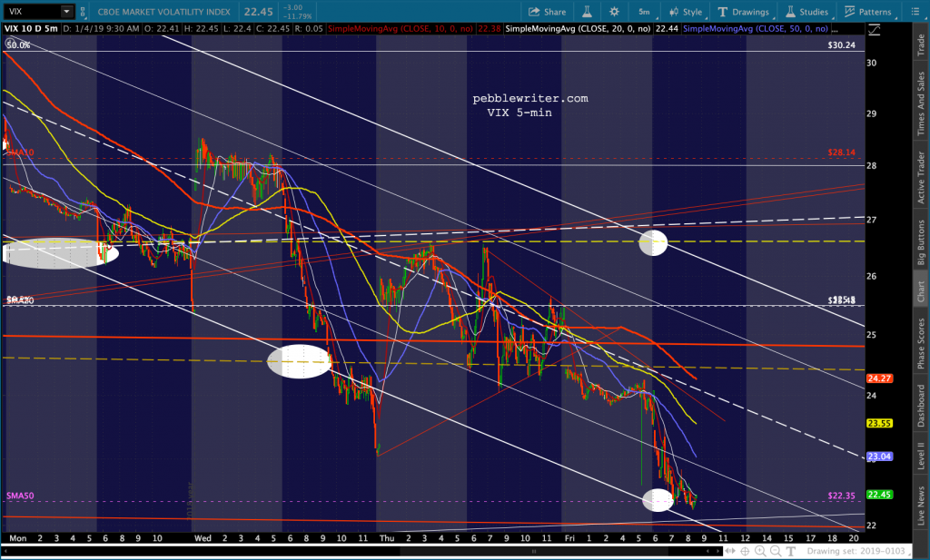Viewport: 930px width, 560px height.
Task: Open the 5m timeframe dropdown
Action: [x=644, y=12]
